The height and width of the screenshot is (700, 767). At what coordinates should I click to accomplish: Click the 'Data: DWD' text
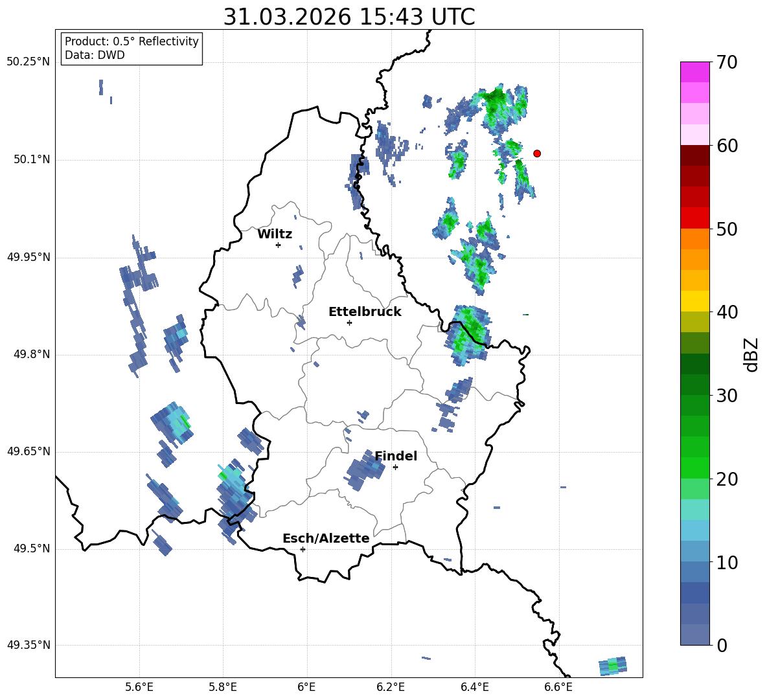95,55
